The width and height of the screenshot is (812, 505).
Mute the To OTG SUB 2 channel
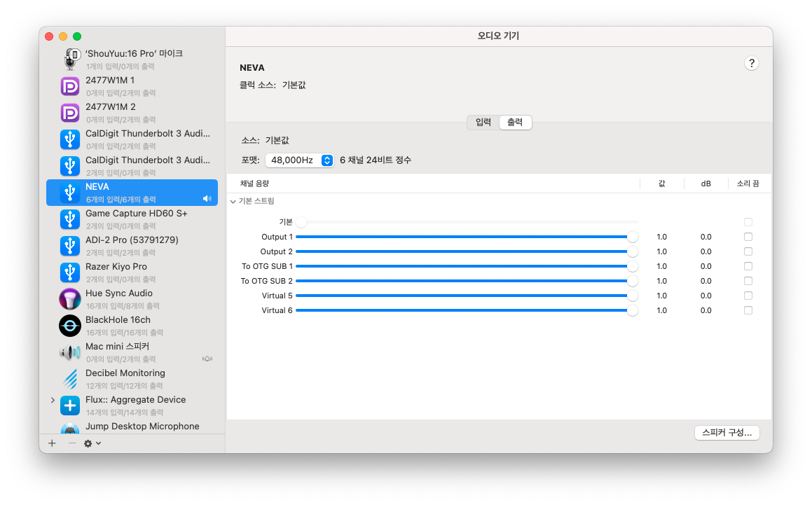coord(748,282)
